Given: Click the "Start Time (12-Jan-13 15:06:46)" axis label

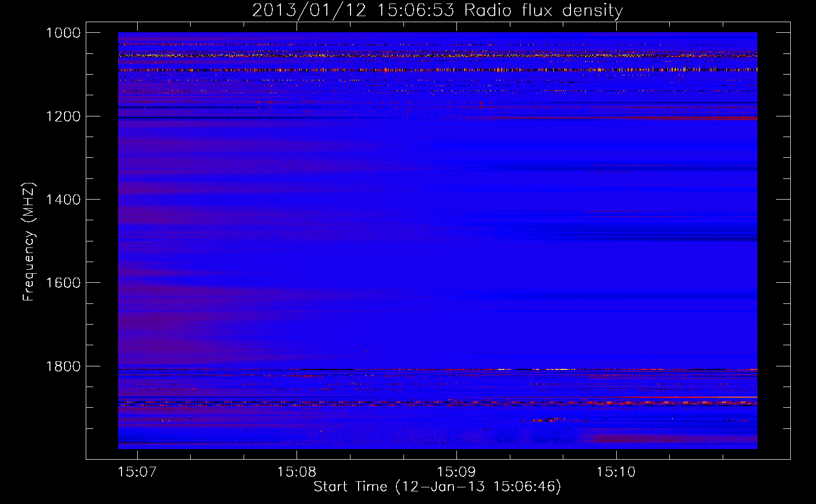Looking at the screenshot, I should pyautogui.click(x=437, y=487).
